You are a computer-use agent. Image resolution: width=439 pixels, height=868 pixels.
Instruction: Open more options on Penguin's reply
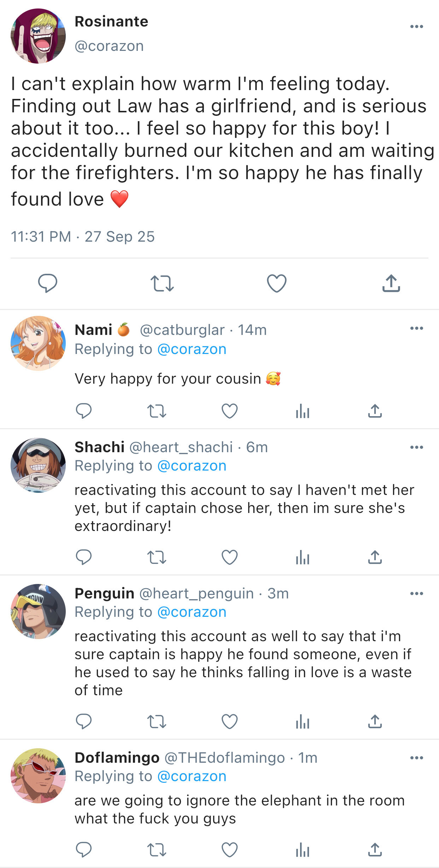416,594
